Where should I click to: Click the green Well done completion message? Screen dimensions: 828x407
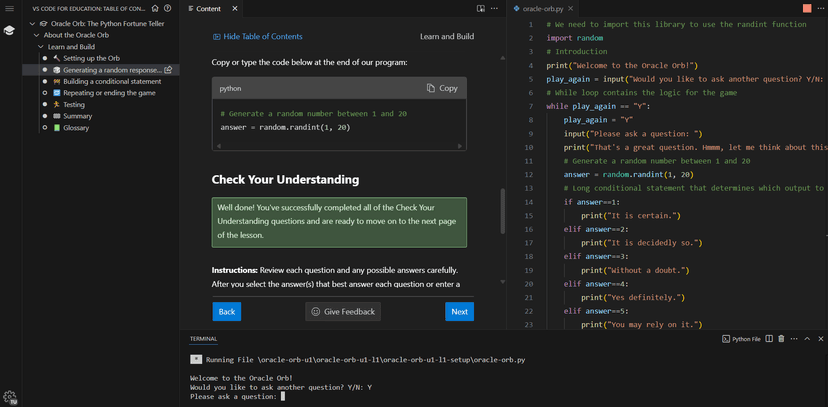(x=339, y=222)
